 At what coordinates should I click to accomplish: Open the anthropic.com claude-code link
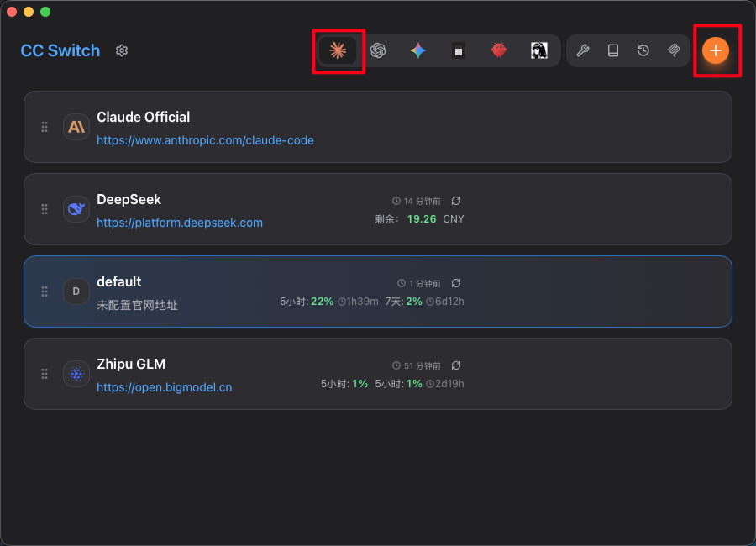pyautogui.click(x=205, y=140)
